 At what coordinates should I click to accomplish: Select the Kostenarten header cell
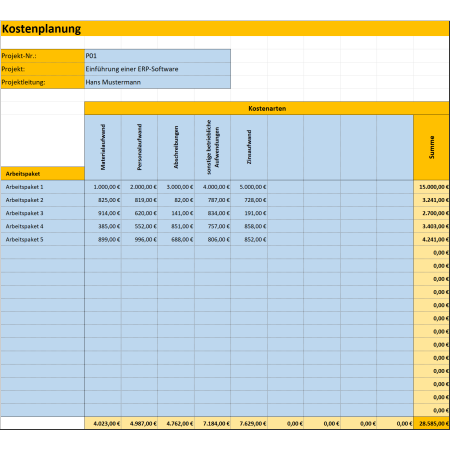click(x=267, y=108)
